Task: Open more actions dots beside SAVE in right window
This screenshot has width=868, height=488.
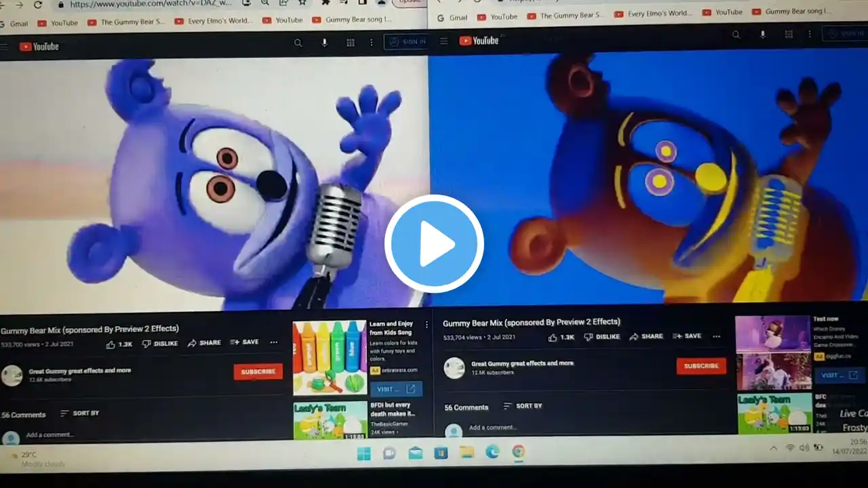Action: [716, 336]
